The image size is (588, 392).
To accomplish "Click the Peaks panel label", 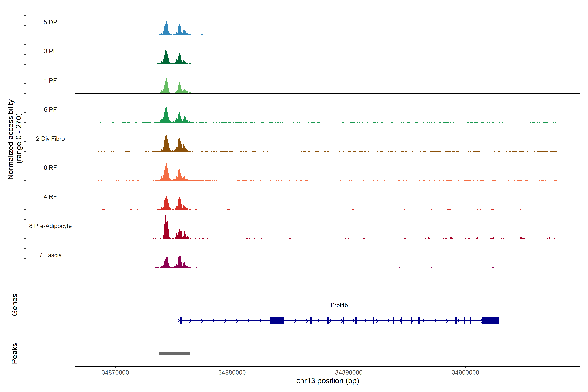I will pos(15,353).
